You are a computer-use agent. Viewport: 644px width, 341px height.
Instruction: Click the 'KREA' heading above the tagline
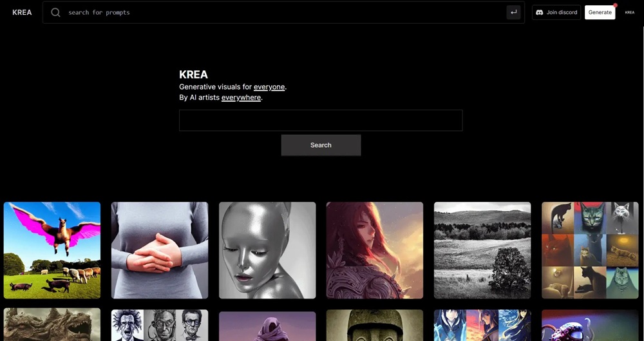point(193,74)
